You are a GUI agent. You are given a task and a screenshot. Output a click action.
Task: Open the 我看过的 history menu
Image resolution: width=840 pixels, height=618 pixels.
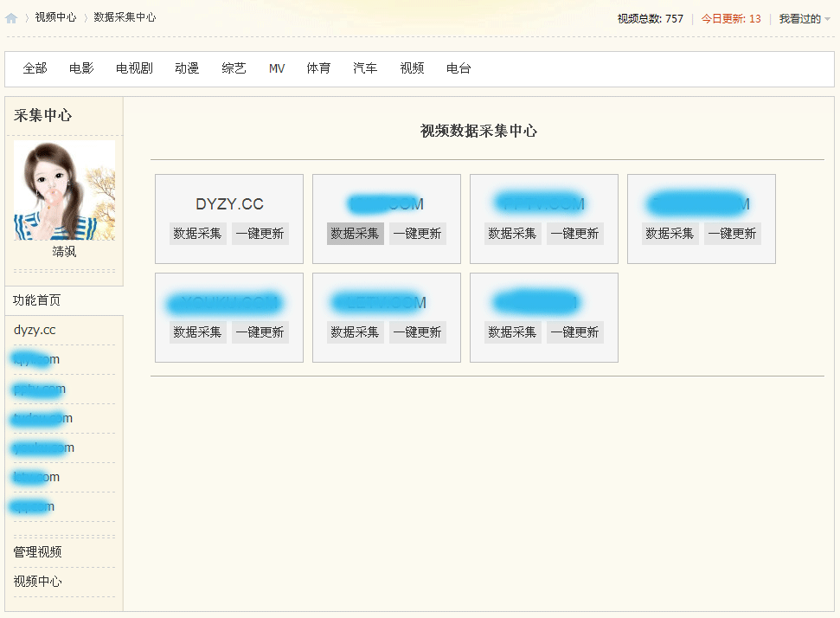pos(800,19)
